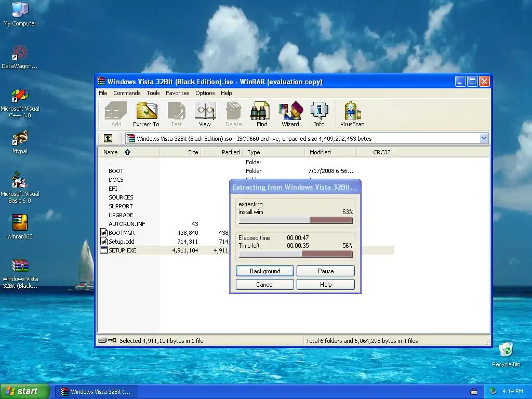Screen dimensions: 532x399
Task: Click the total extraction progress bar
Action: tap(296, 254)
